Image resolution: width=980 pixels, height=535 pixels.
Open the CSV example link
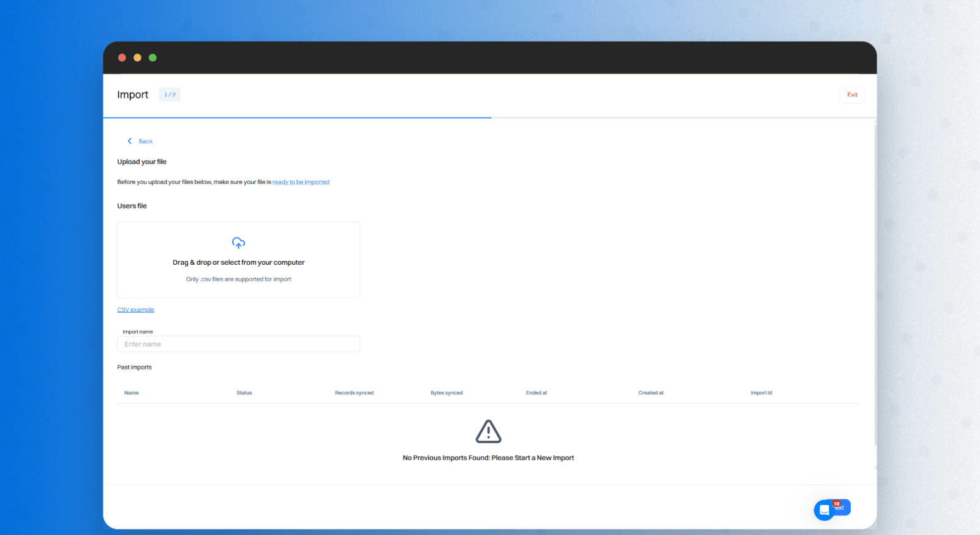pos(135,310)
